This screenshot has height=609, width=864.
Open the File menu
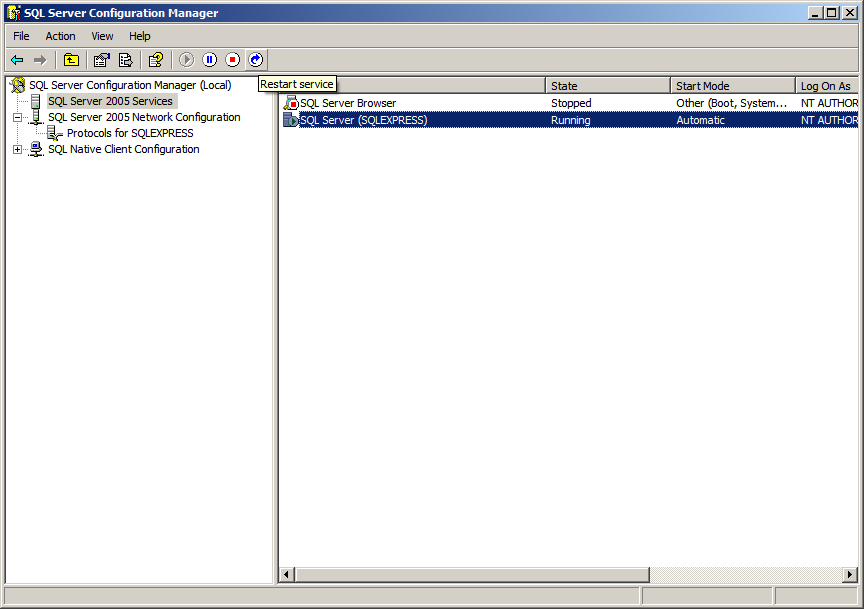21,36
